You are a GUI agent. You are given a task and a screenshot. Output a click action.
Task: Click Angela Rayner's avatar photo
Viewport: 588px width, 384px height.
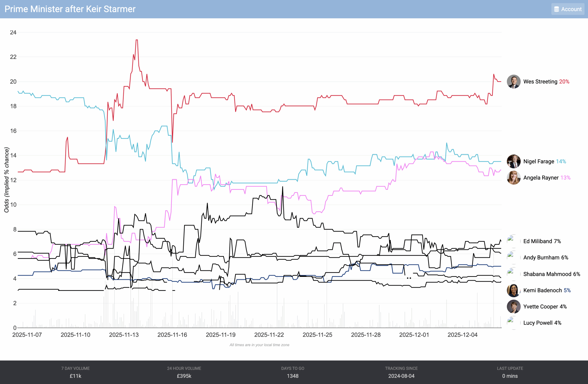click(513, 178)
